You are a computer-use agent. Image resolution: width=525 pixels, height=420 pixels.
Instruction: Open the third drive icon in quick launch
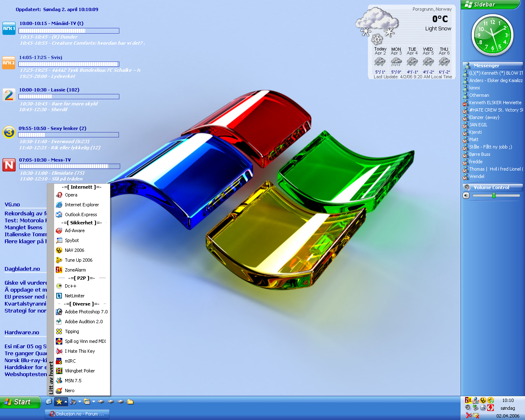pos(121,402)
